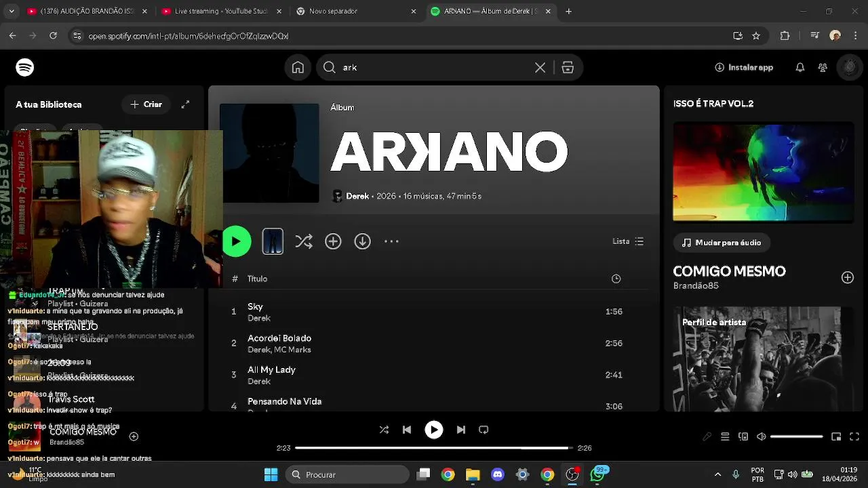The height and width of the screenshot is (488, 868).
Task: Click Mudar para áudio button
Action: point(722,243)
